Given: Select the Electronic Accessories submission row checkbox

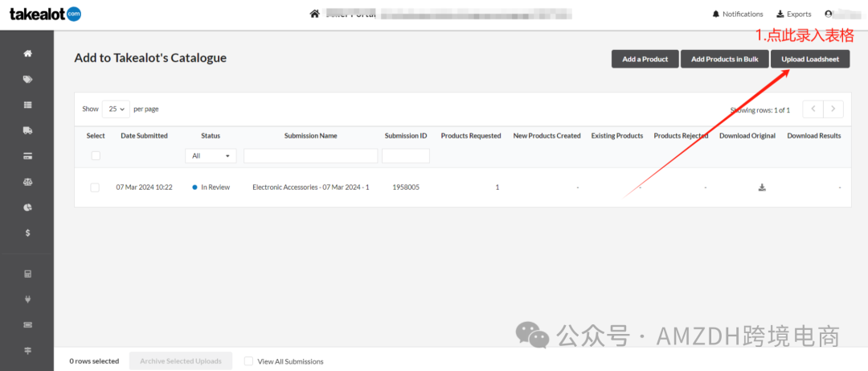Looking at the screenshot, I should [x=95, y=188].
